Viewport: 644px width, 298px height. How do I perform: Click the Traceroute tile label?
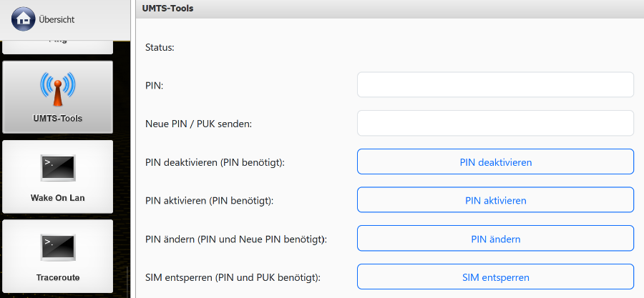(x=57, y=277)
